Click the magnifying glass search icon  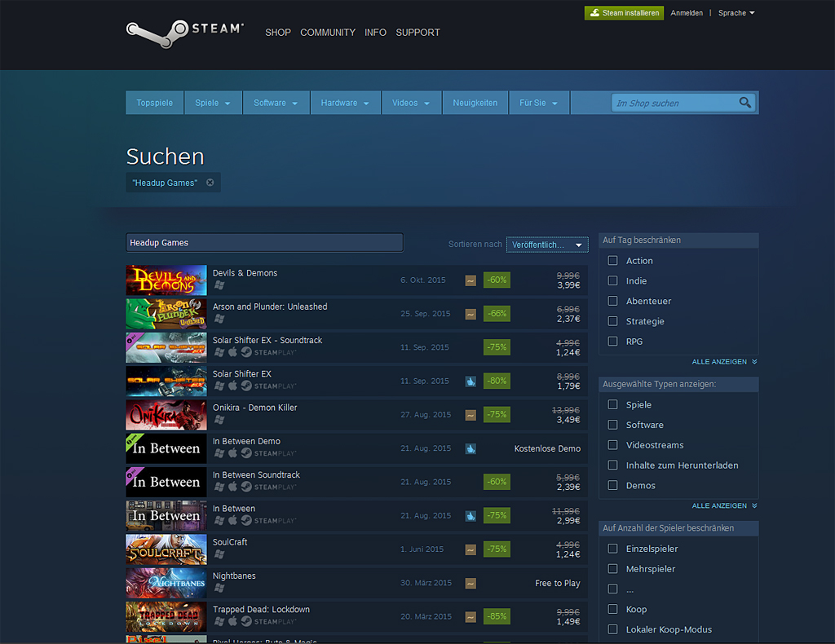(x=744, y=103)
